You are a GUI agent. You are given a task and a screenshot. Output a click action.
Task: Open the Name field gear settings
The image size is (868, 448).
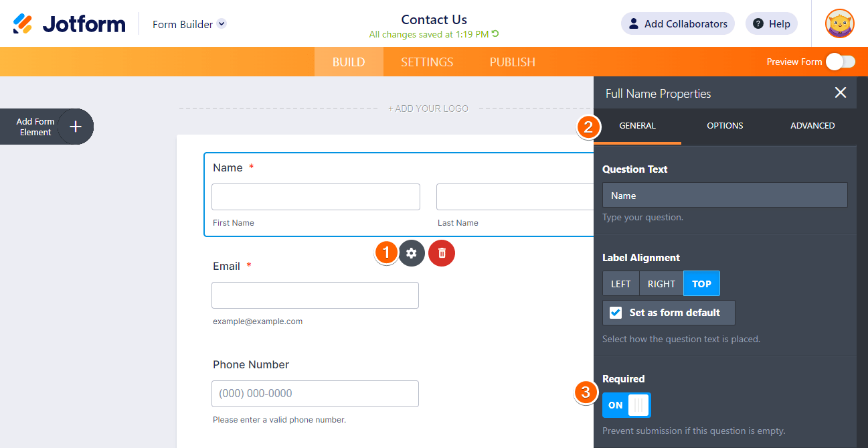click(x=412, y=253)
